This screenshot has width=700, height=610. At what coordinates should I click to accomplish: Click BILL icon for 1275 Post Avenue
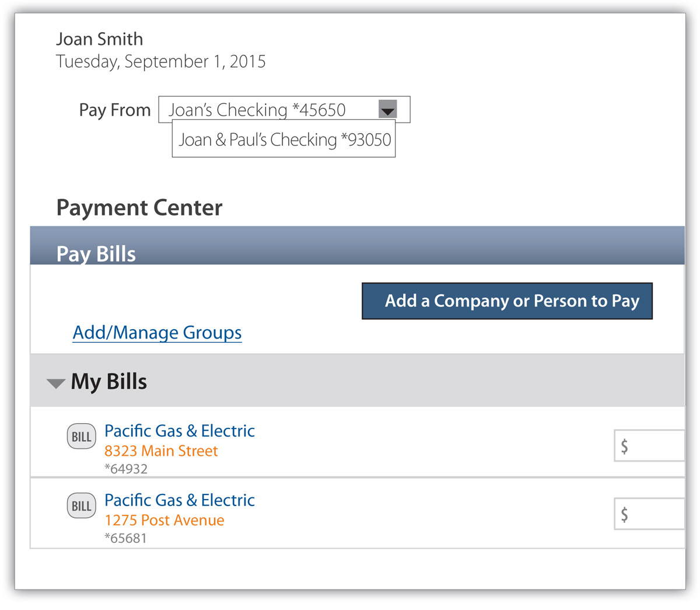tap(81, 506)
